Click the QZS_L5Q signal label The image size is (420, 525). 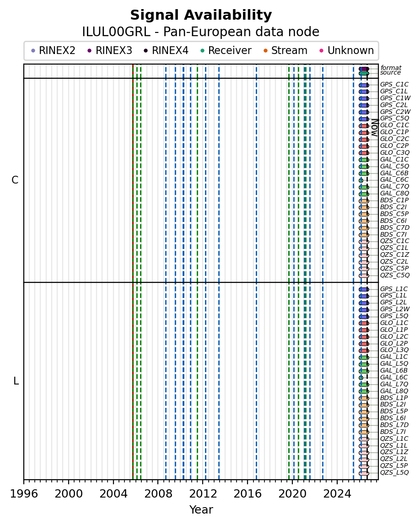[x=394, y=473]
